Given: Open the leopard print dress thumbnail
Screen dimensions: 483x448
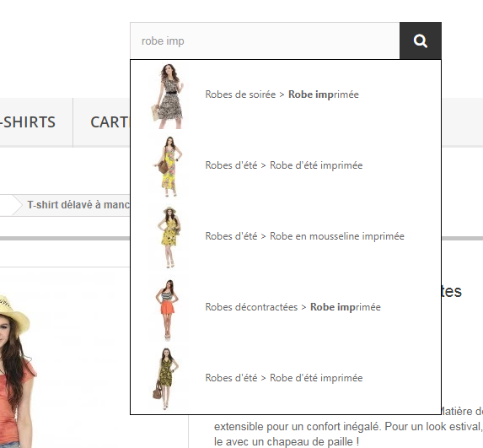Looking at the screenshot, I should pyautogui.click(x=168, y=96).
